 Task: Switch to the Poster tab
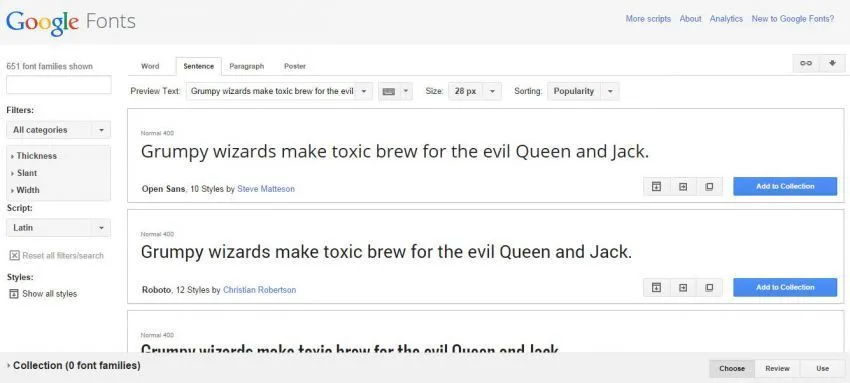pos(295,66)
